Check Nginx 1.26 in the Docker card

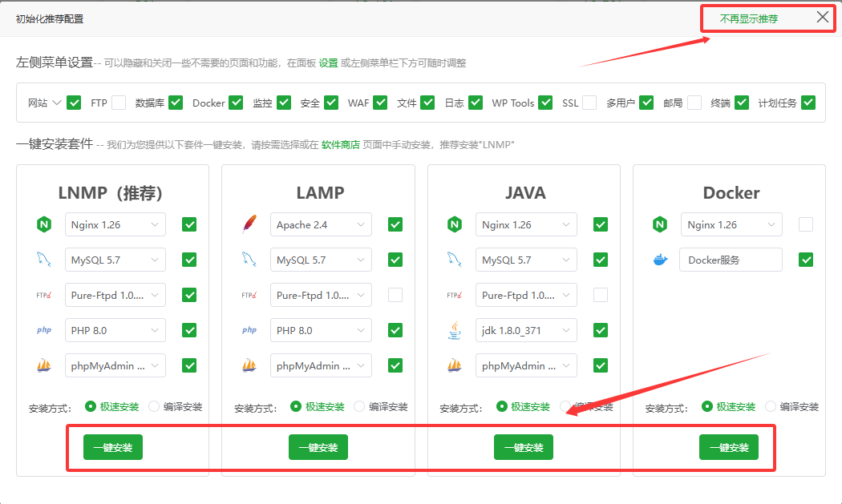805,224
